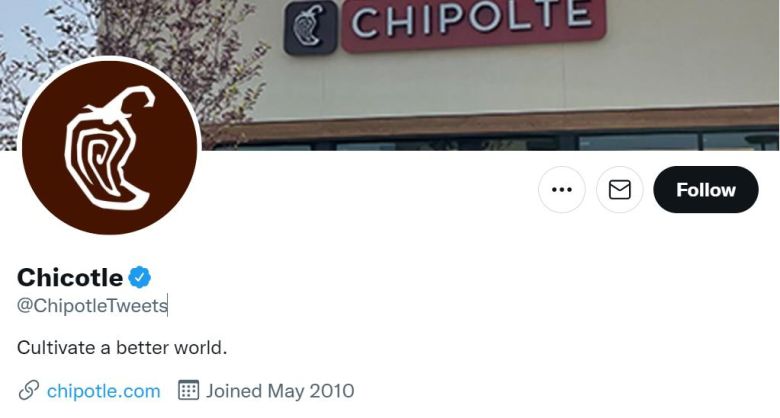Click the Joined May 2010 text
This screenshot has width=780, height=418.
(280, 391)
